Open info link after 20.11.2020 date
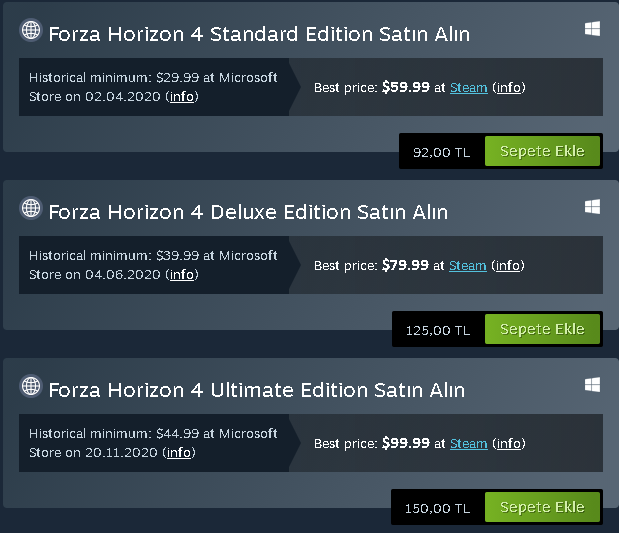The image size is (619, 533). click(x=180, y=453)
